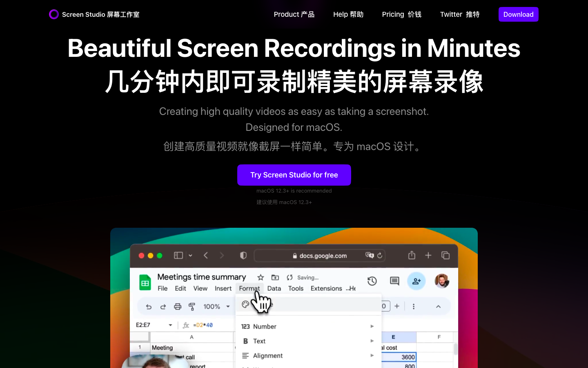Open the Pricing 价钱 page
The width and height of the screenshot is (588, 368).
click(x=401, y=14)
